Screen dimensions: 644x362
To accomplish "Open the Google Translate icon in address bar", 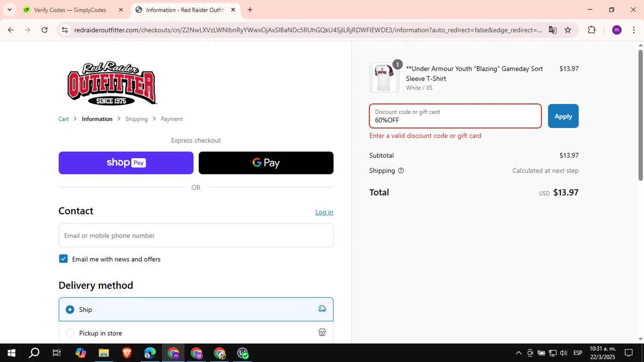I will [553, 30].
